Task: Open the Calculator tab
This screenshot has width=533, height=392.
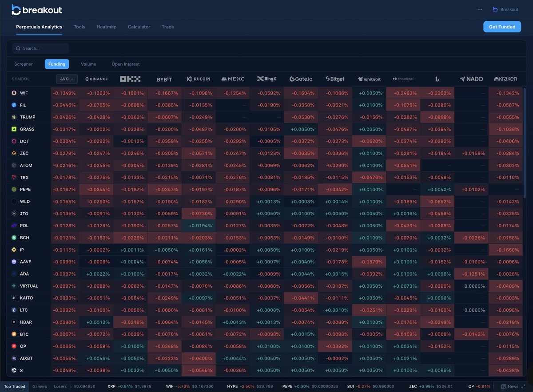Action: pyautogui.click(x=139, y=27)
